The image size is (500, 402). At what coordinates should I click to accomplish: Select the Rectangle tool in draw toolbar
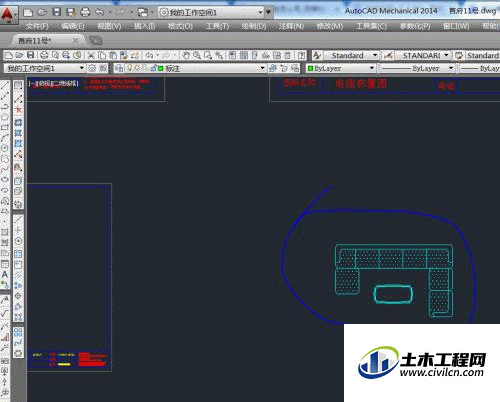pos(5,127)
